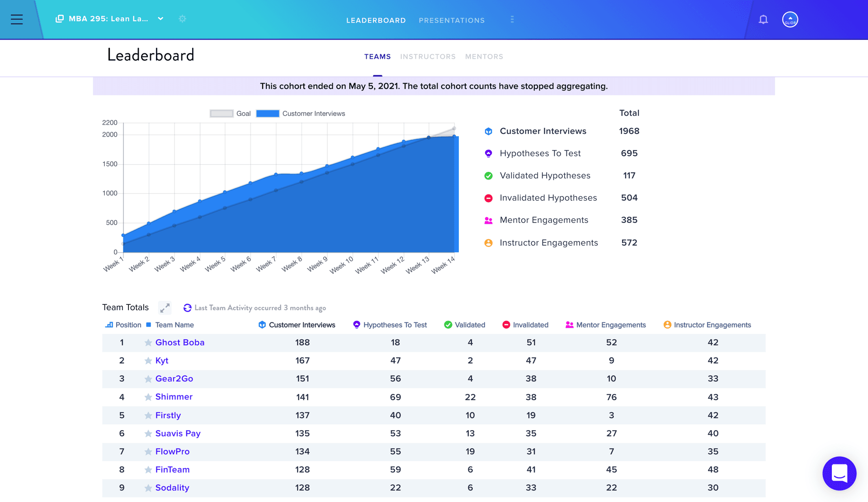Favorite the Kyt team
The image size is (868, 502).
pyautogui.click(x=148, y=360)
